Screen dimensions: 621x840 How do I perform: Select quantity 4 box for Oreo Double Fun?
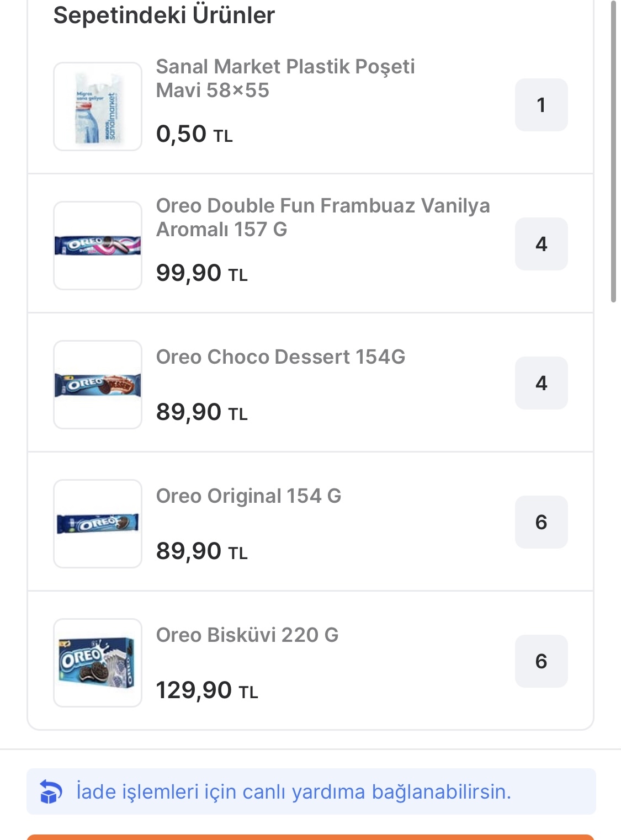[541, 244]
